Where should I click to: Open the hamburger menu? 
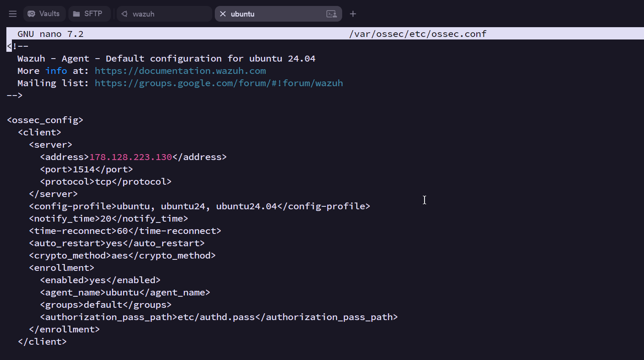click(x=13, y=14)
